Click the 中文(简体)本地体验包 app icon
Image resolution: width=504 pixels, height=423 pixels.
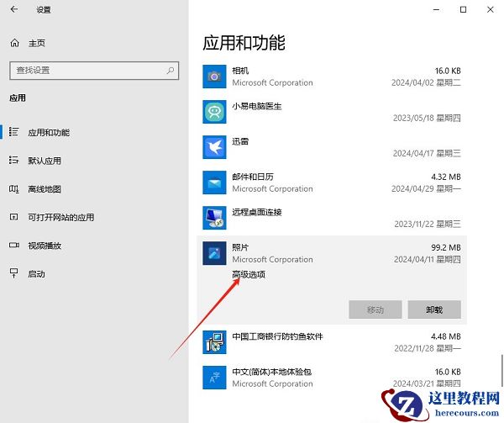(x=214, y=378)
